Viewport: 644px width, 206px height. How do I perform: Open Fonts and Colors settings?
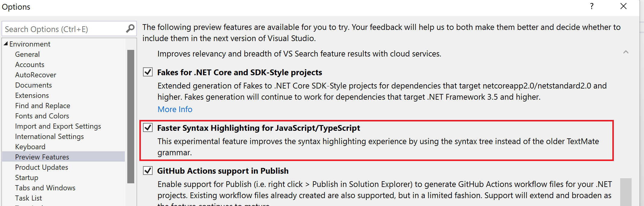click(x=42, y=116)
